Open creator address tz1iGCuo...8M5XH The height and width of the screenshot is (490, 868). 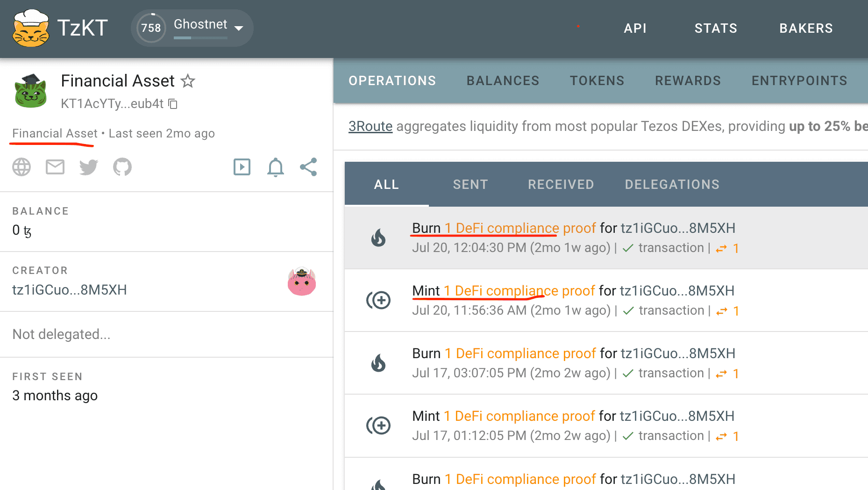point(70,290)
